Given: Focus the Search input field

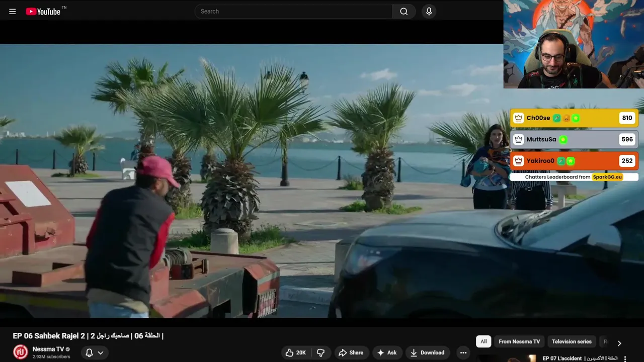Looking at the screenshot, I should click(293, 11).
